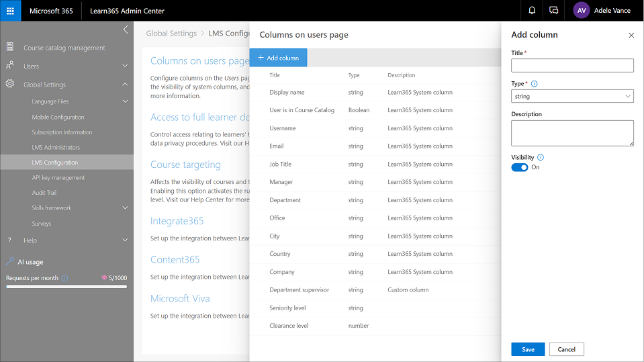Viewport: 644px width, 362px height.
Task: Click into the Title text field
Action: [x=572, y=65]
